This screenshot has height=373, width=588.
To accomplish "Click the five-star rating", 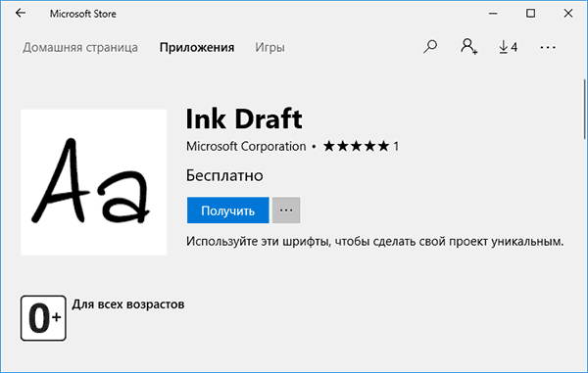I will point(357,146).
